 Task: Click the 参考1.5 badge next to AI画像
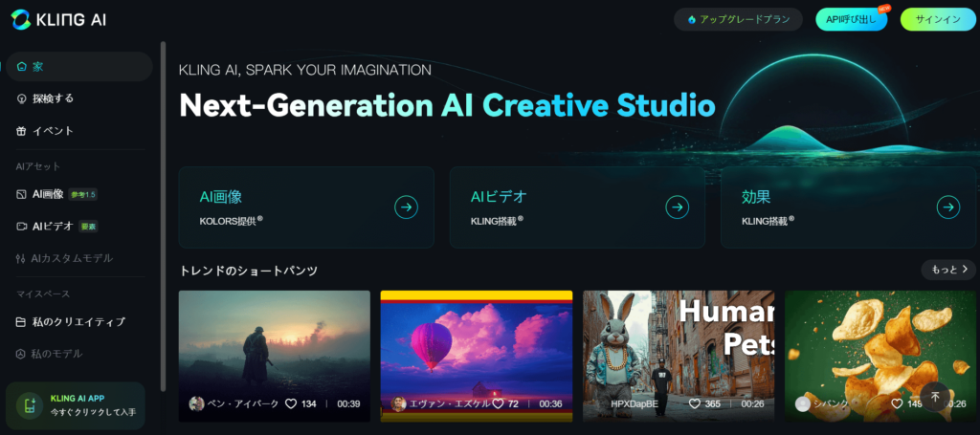coord(83,195)
